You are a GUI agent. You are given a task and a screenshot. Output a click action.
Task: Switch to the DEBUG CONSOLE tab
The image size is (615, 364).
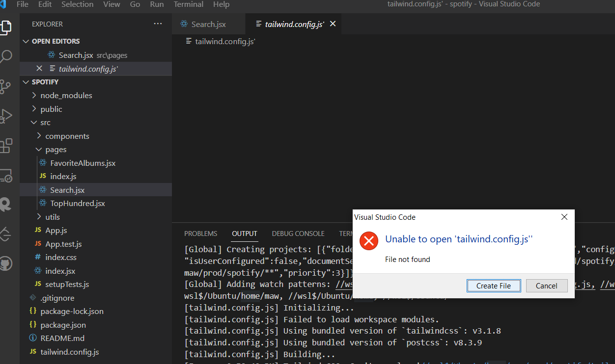click(x=298, y=234)
